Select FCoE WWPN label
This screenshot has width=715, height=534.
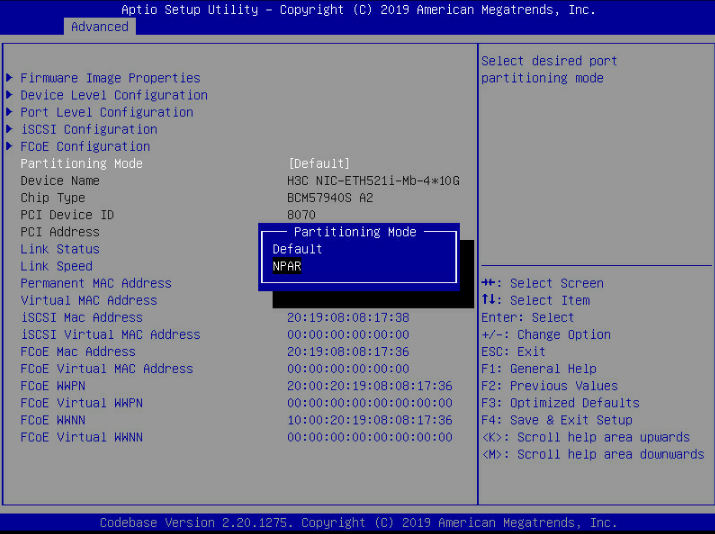point(52,386)
